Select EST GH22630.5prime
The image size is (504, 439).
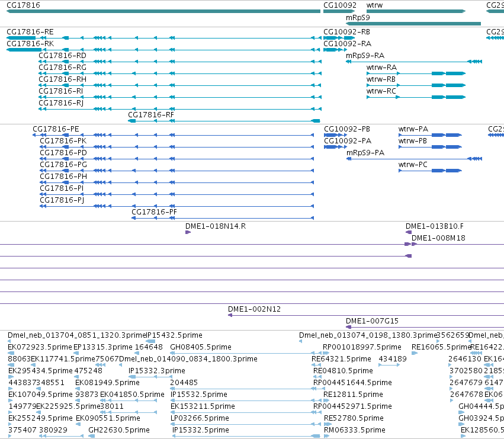pyautogui.click(x=119, y=430)
